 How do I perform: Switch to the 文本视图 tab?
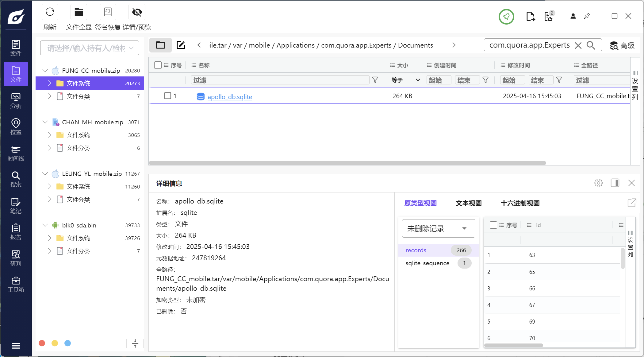[x=469, y=203]
